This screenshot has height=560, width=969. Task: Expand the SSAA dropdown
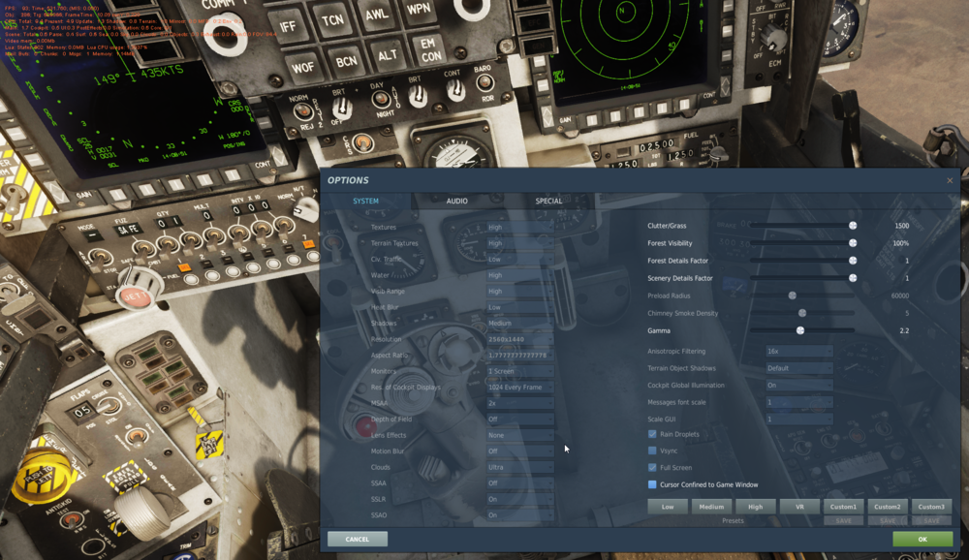pyautogui.click(x=519, y=483)
